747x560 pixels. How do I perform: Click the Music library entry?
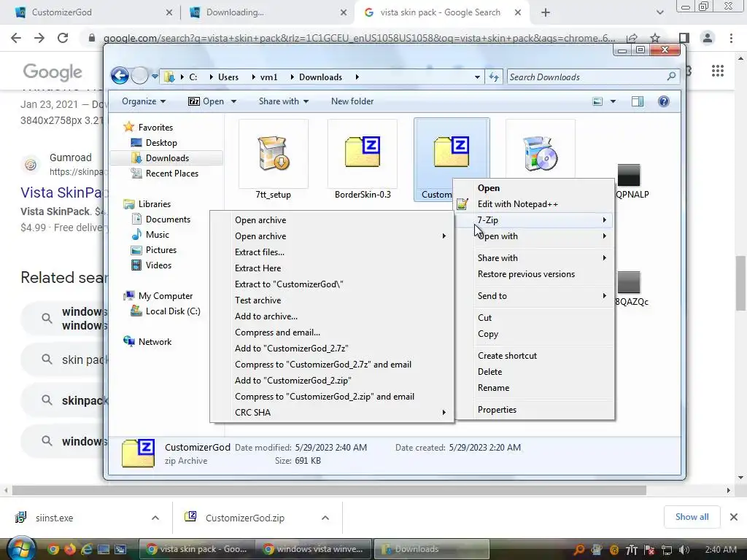coord(158,234)
